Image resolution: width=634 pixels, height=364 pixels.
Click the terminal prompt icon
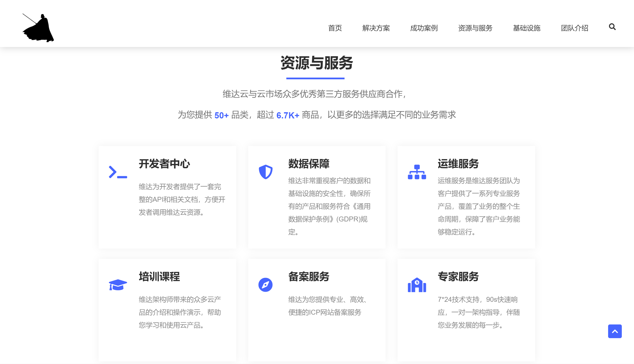pos(118,172)
